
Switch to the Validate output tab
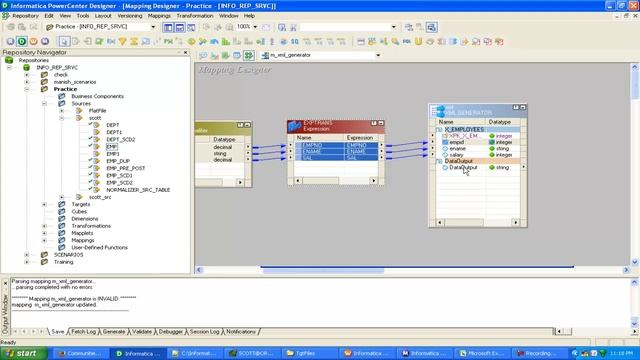coord(142,331)
